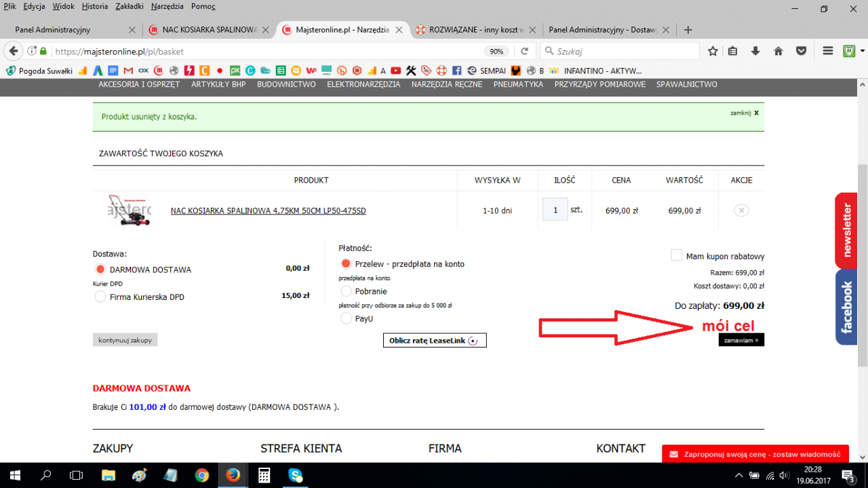
Task: Open the Edycja menu
Action: click(x=34, y=7)
